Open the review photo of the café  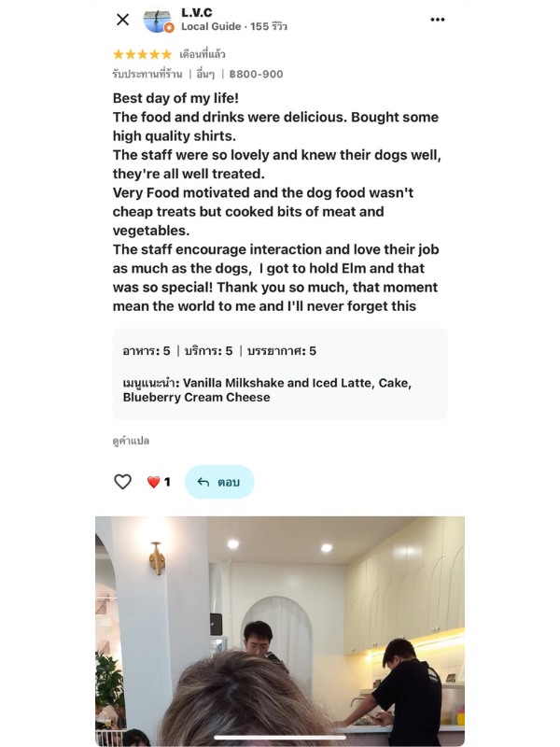coord(280,630)
